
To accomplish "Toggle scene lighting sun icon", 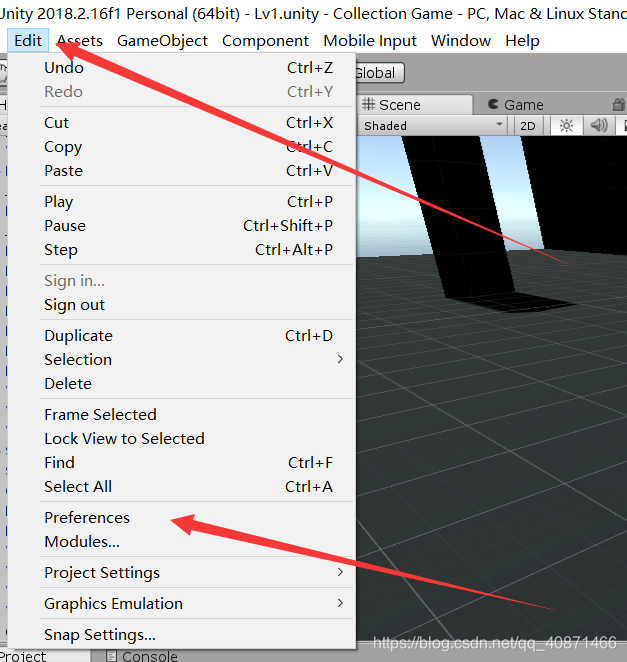I will click(x=566, y=126).
